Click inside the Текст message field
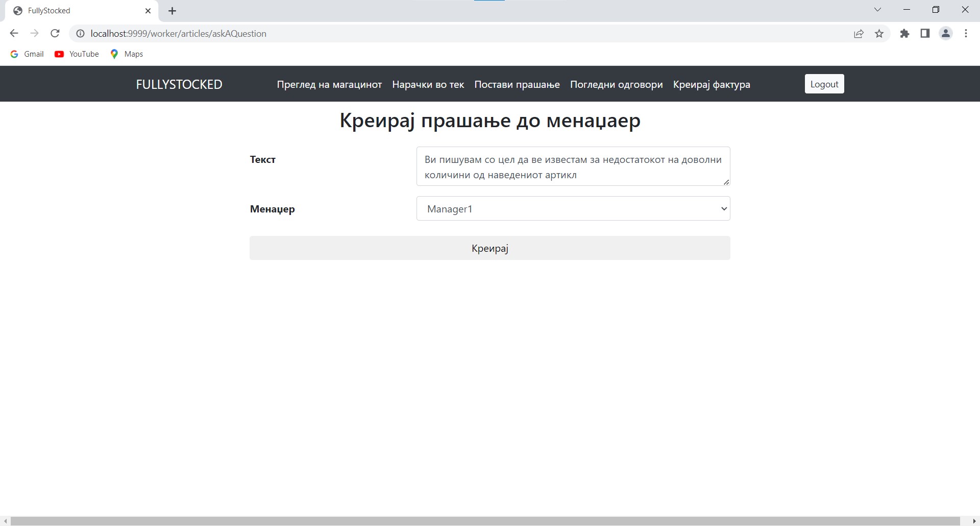Screen dimensions: 980x526 [x=573, y=166]
